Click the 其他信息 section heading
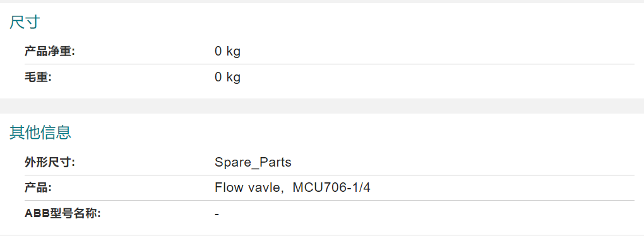The width and height of the screenshot is (644, 236). [40, 133]
